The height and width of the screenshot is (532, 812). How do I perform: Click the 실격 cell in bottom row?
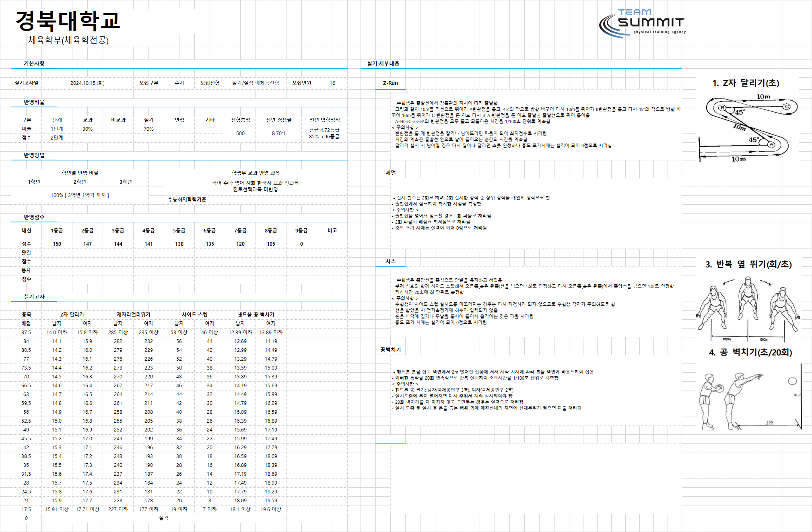(164, 518)
